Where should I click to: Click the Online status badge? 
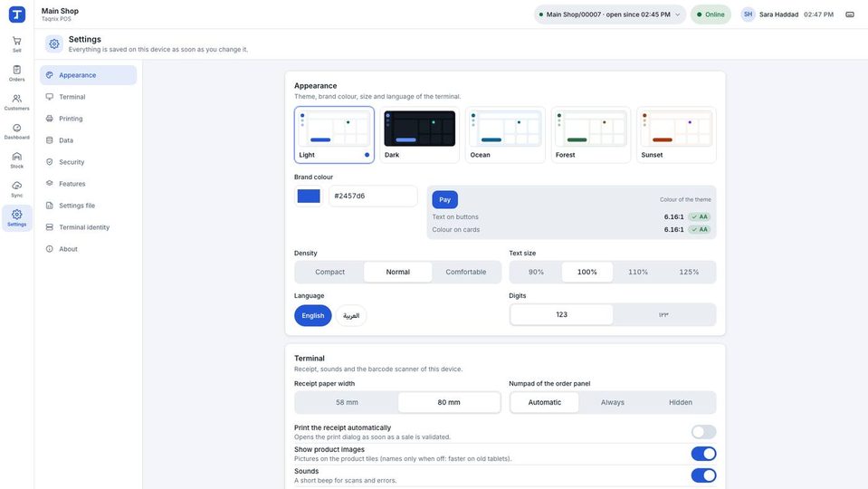point(711,14)
